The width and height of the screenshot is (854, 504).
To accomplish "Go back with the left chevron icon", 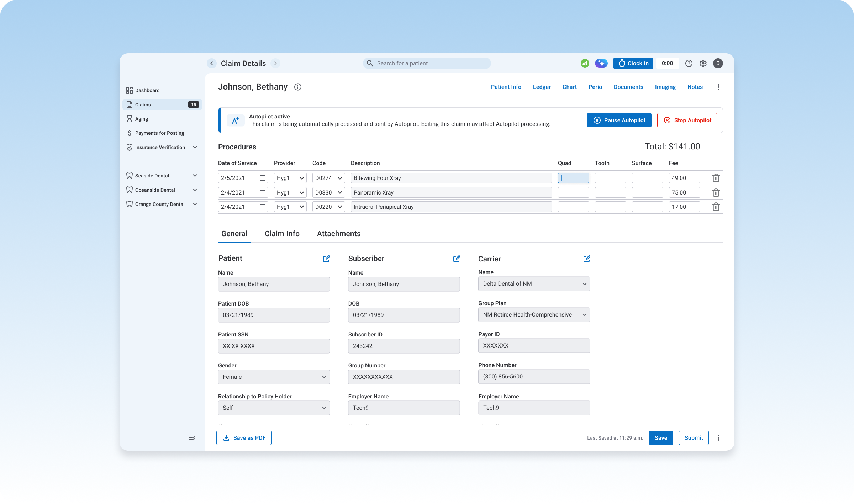I will (212, 63).
